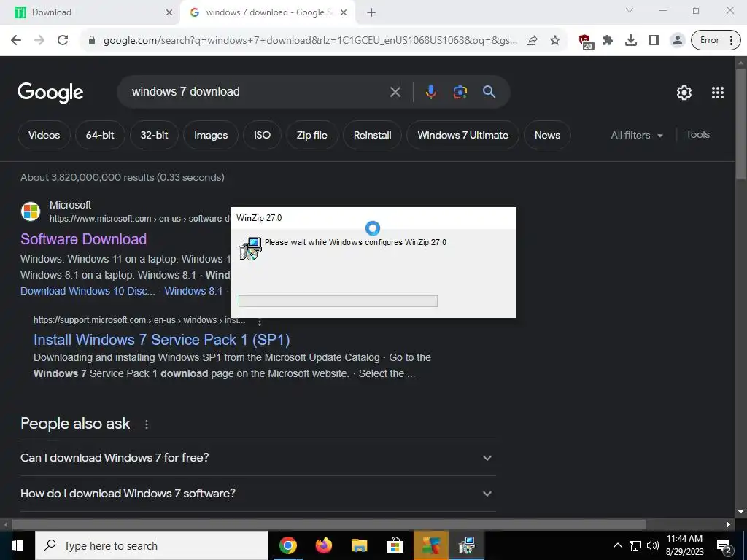The width and height of the screenshot is (747, 560).
Task: Click the forward navigation arrow
Action: (x=39, y=40)
